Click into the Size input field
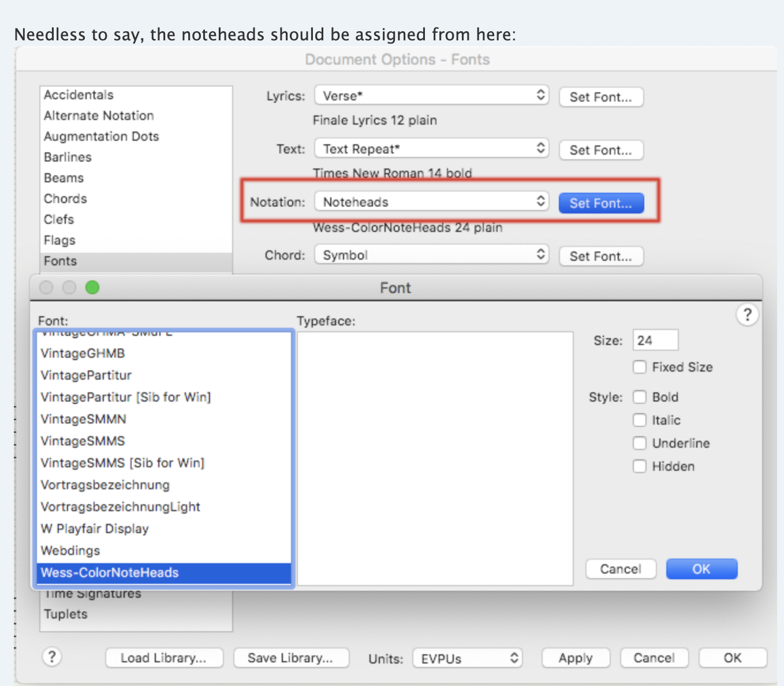Screen dimensions: 784x686 (655, 340)
